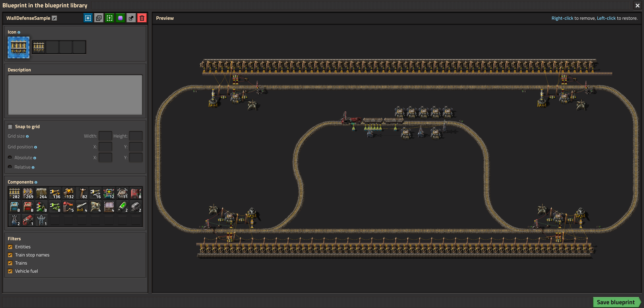The image size is (644, 308).
Task: Click the electric pole component showing 82
Action: point(82,194)
